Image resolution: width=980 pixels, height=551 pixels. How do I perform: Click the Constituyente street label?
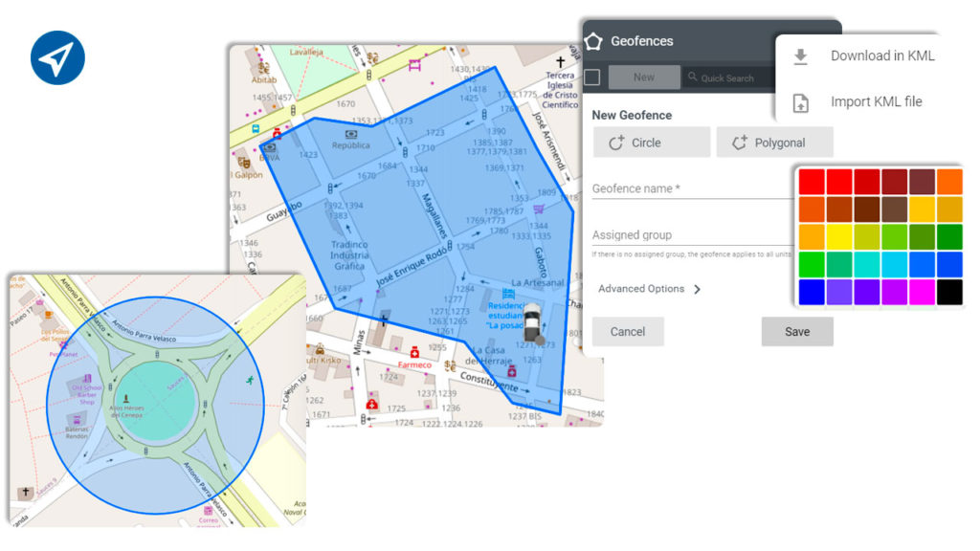tap(489, 382)
